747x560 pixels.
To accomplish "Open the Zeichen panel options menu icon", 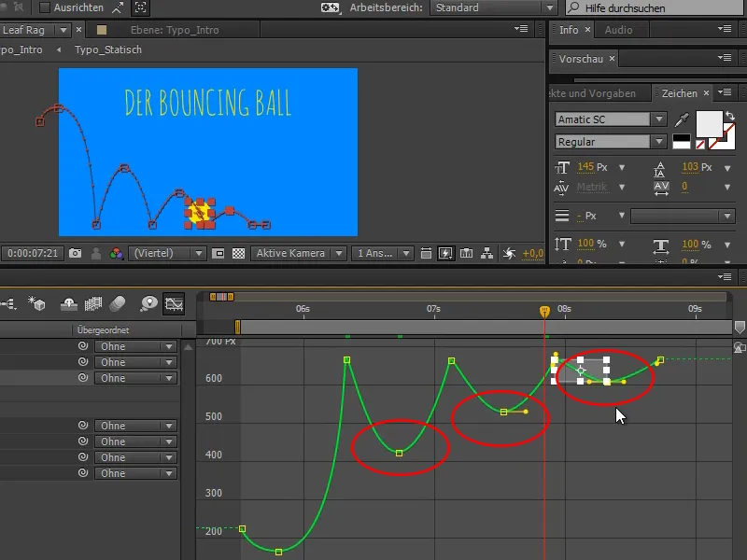I will (725, 92).
